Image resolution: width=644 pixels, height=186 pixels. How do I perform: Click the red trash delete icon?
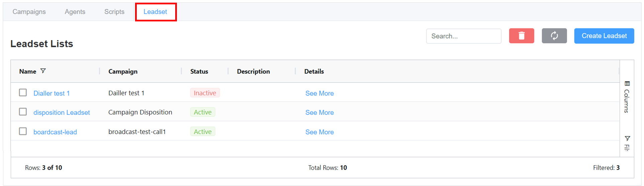tap(521, 36)
